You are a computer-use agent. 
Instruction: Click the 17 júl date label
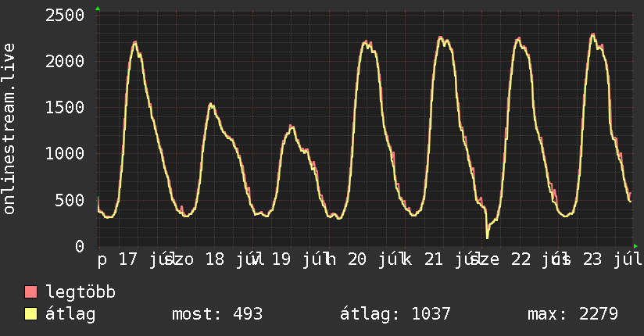click(x=144, y=259)
